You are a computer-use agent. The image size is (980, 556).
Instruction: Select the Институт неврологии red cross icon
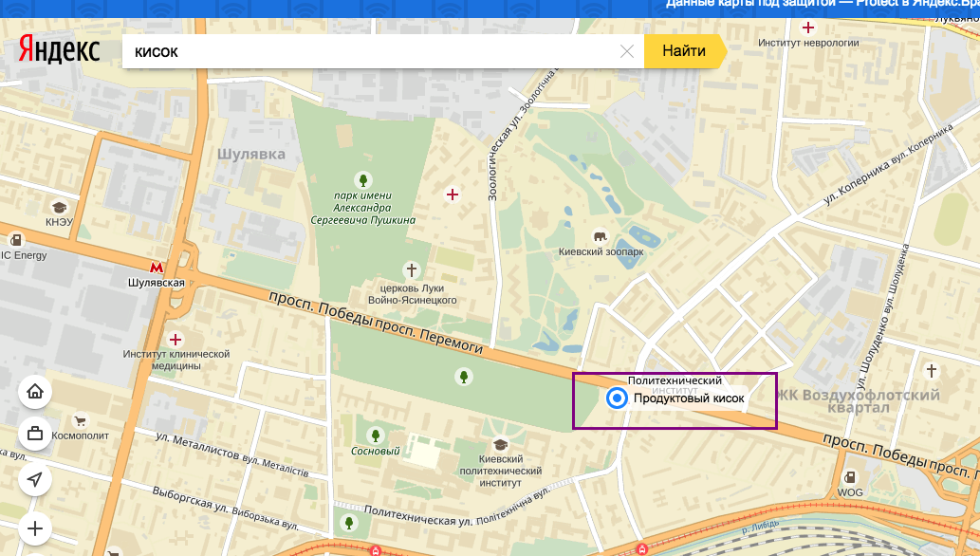click(808, 28)
